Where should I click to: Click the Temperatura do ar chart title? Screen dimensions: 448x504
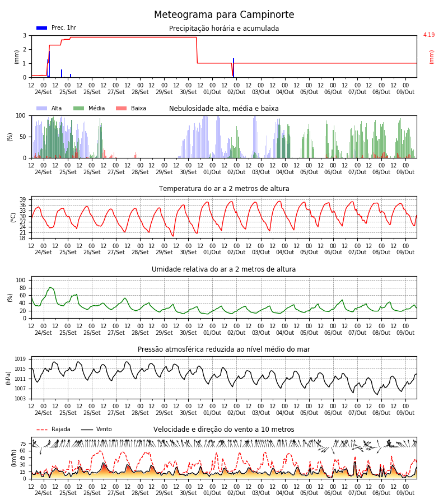224,188
